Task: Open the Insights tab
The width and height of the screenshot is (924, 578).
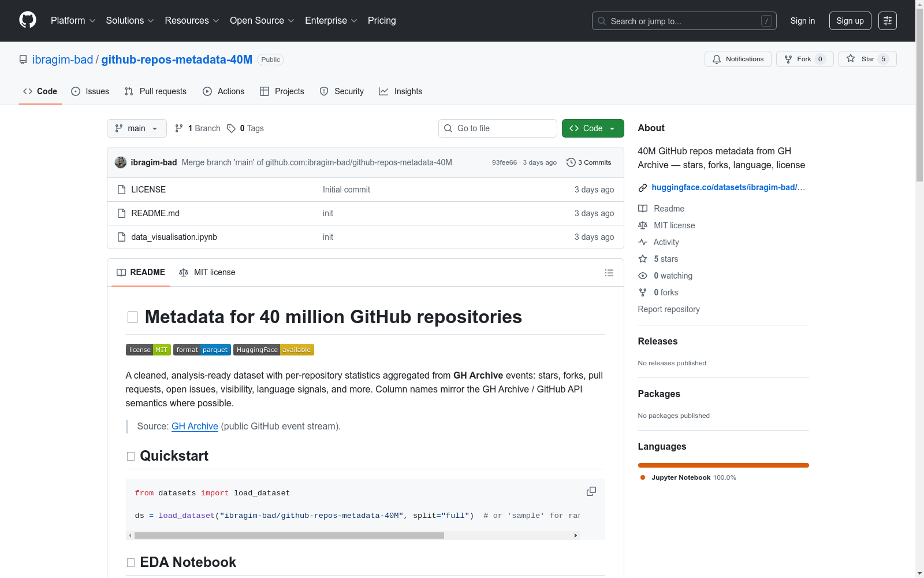Action: click(400, 91)
